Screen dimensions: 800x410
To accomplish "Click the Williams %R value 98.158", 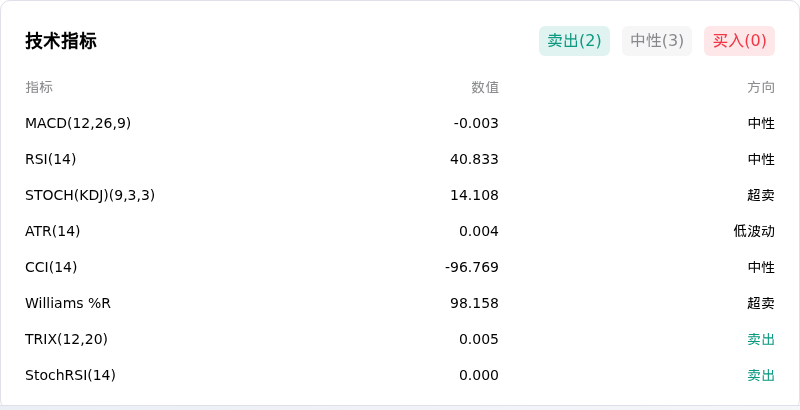I will [474, 303].
